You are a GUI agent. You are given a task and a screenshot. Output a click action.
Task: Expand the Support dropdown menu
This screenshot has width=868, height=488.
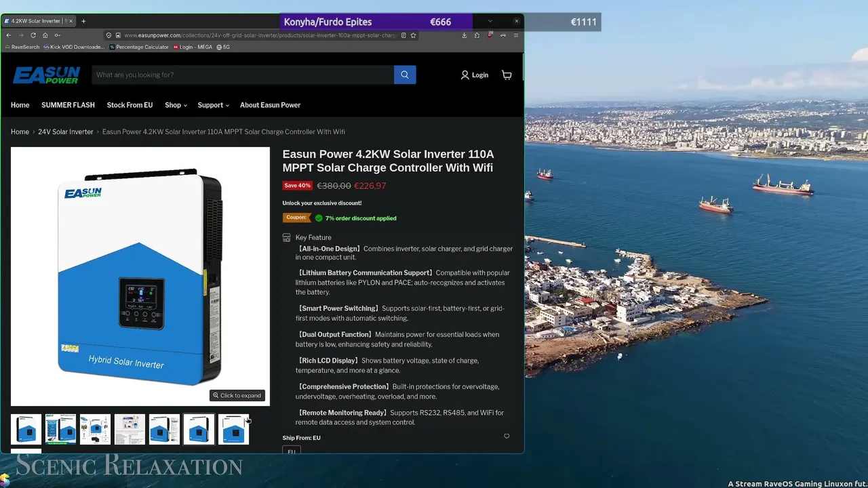pos(213,105)
